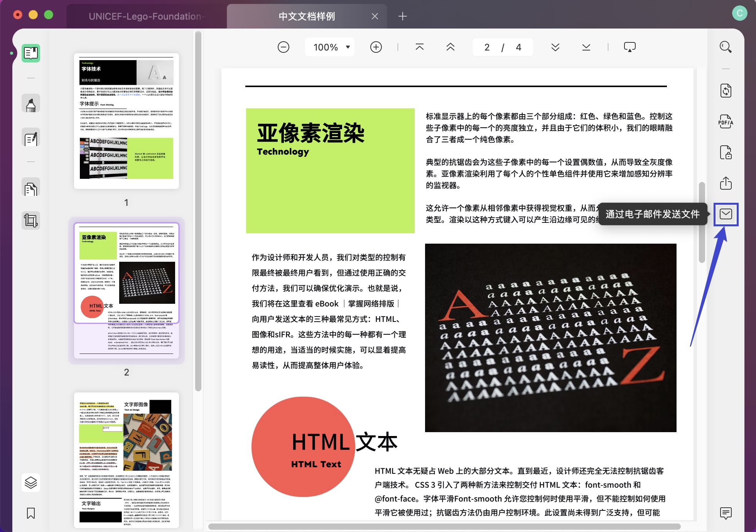This screenshot has height=532, width=756.
Task: Send file by email envelope icon
Action: [x=726, y=214]
